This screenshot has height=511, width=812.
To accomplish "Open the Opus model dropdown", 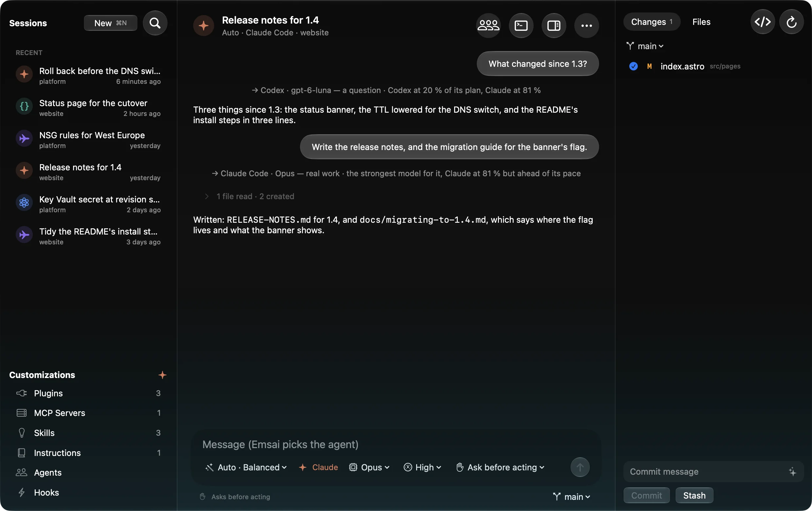I will tap(369, 467).
